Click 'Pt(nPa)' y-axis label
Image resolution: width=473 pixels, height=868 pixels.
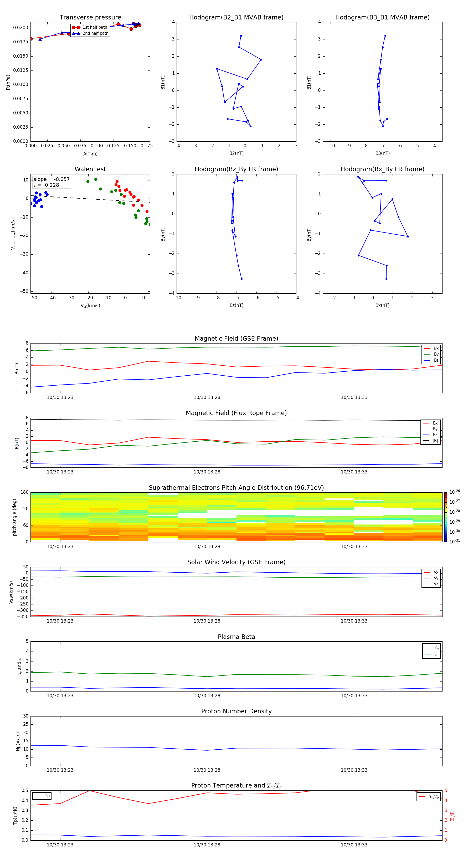tap(8, 82)
